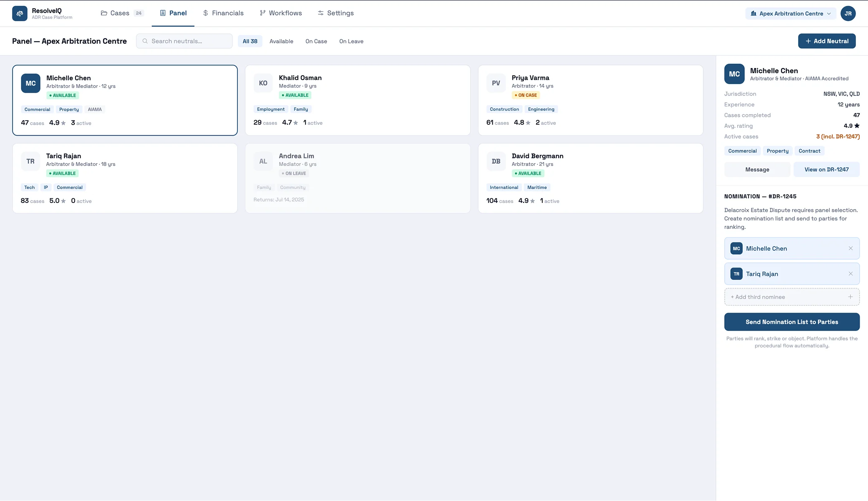
Task: Click the star next to Avg. rating 4.9
Action: (857, 126)
